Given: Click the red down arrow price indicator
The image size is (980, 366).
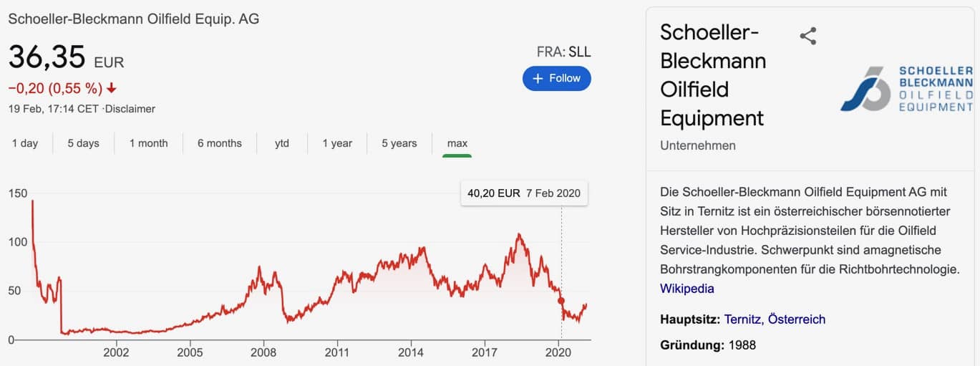Looking at the screenshot, I should click(x=112, y=89).
